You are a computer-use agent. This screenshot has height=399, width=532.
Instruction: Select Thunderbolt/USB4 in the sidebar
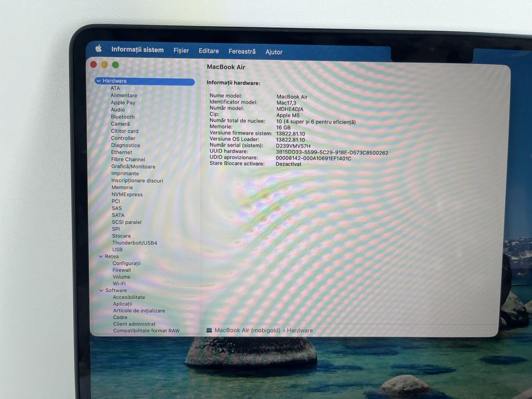point(135,243)
